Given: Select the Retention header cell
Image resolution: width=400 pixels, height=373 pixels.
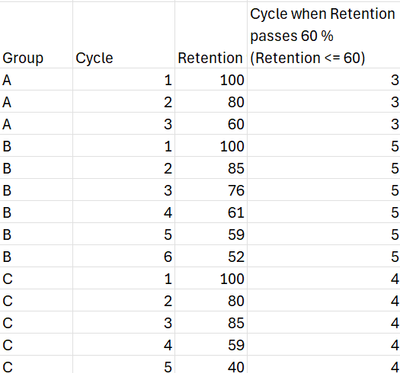Looking at the screenshot, I should (211, 35).
